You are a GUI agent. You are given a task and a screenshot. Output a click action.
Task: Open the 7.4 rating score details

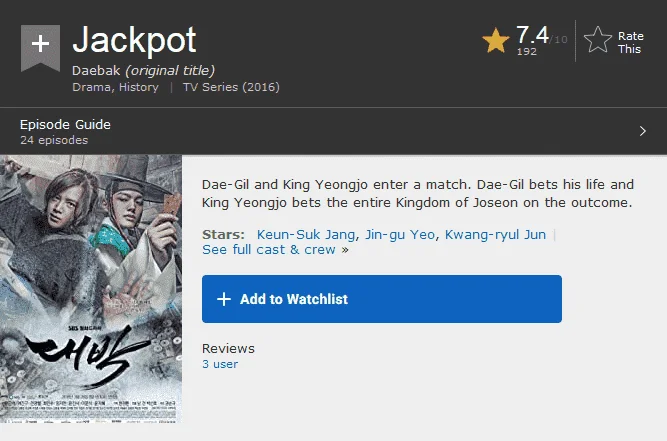[533, 34]
